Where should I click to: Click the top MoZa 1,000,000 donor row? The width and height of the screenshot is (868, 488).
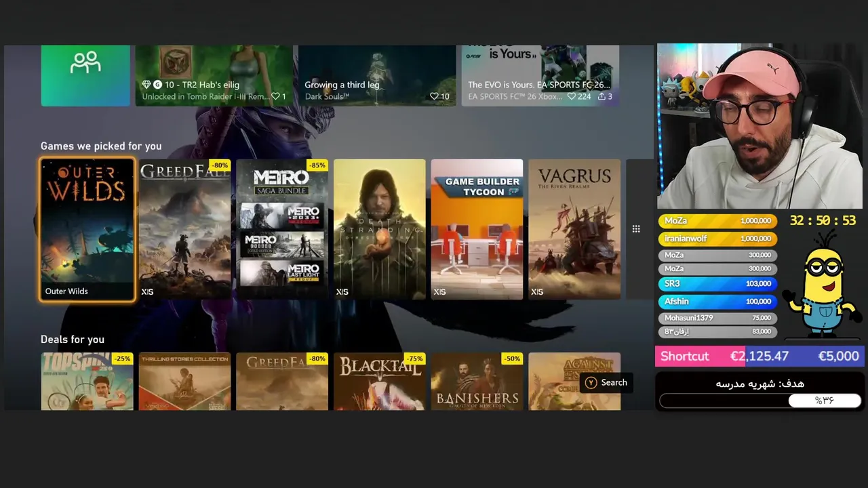(717, 221)
